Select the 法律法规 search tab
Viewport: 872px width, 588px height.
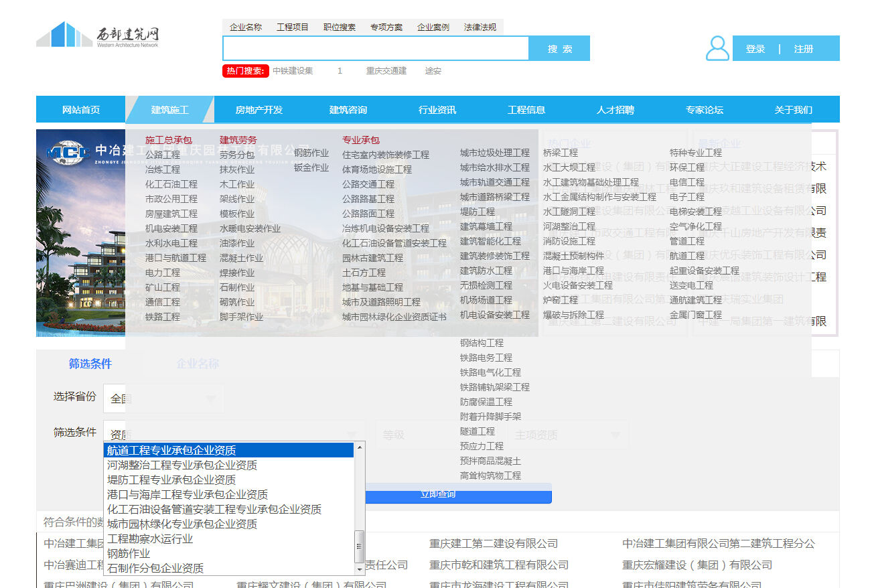(x=480, y=27)
